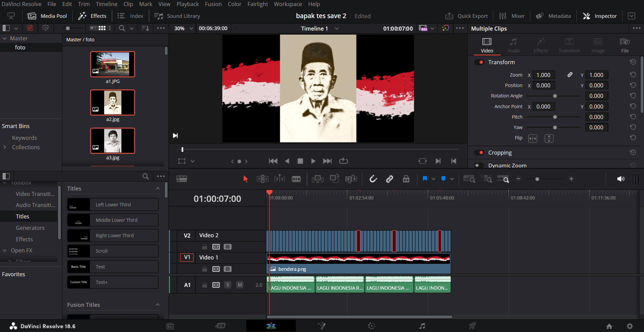Image resolution: width=644 pixels, height=332 pixels.
Task: Toggle the Media Pool panel button
Action: point(47,16)
